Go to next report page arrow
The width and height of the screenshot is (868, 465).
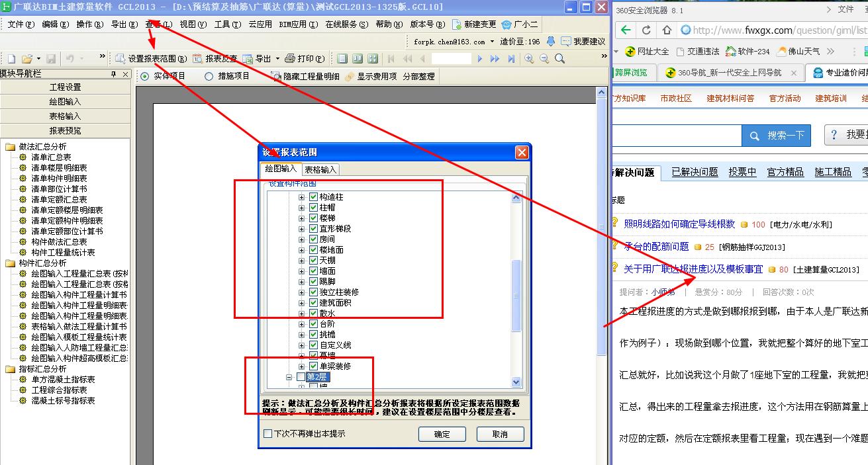tap(480, 59)
